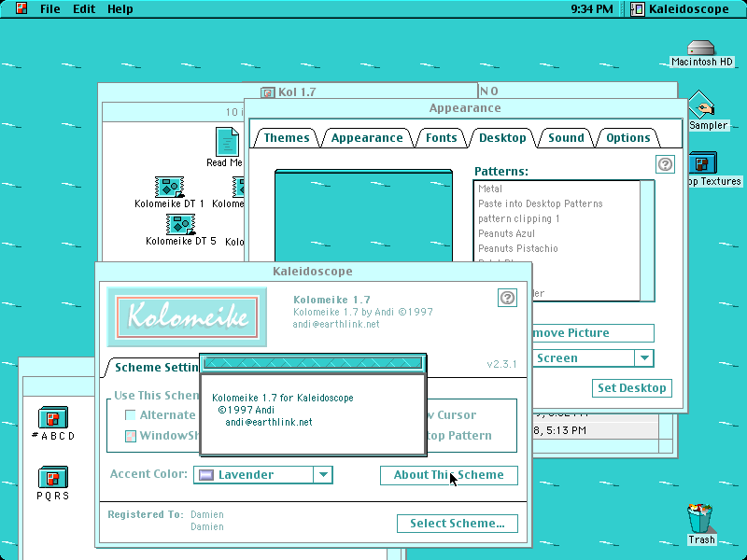This screenshot has width=747, height=560.
Task: Select pattern clipping 1 in Patterns list
Action: (x=557, y=218)
